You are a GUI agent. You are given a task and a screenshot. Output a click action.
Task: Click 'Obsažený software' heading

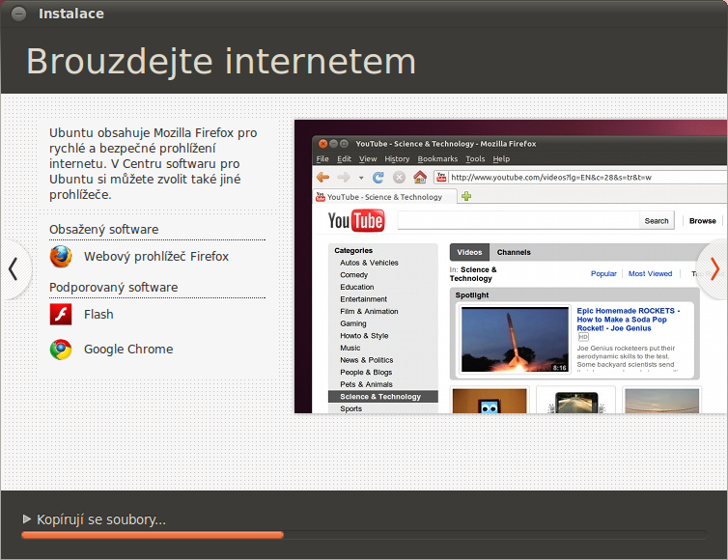click(x=104, y=230)
